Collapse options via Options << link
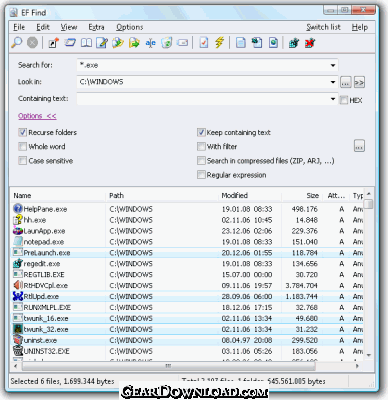The width and height of the screenshot is (388, 400). pyautogui.click(x=37, y=116)
